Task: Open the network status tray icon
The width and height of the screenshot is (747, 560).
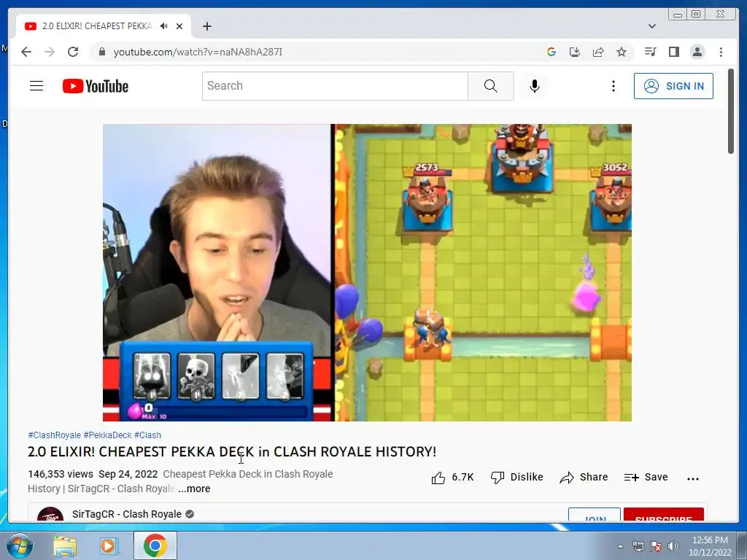Action: [x=638, y=547]
